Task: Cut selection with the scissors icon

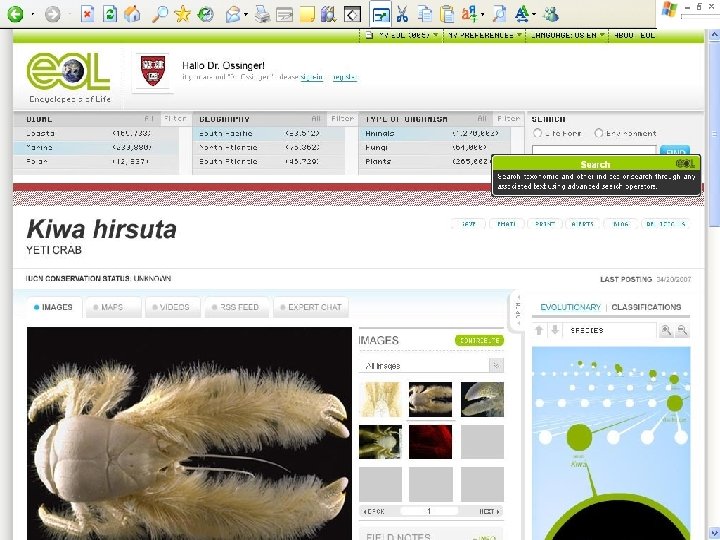Action: pos(402,14)
